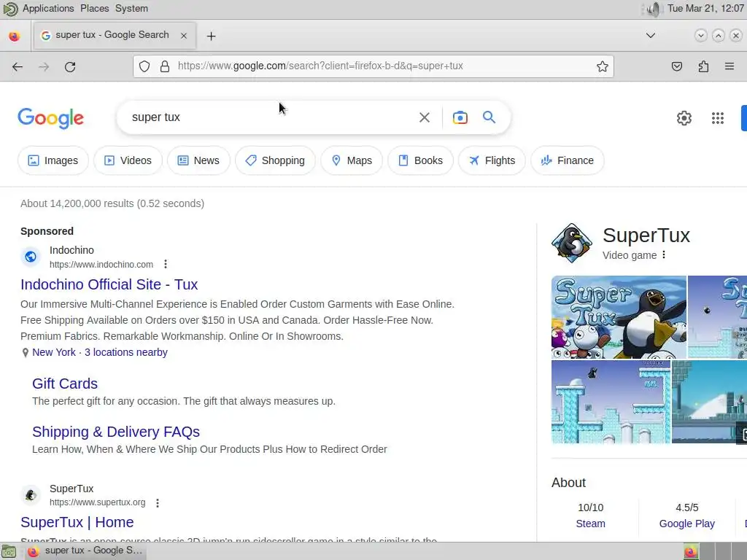
Task: Reload the page with the refresh icon
Action: (70, 66)
